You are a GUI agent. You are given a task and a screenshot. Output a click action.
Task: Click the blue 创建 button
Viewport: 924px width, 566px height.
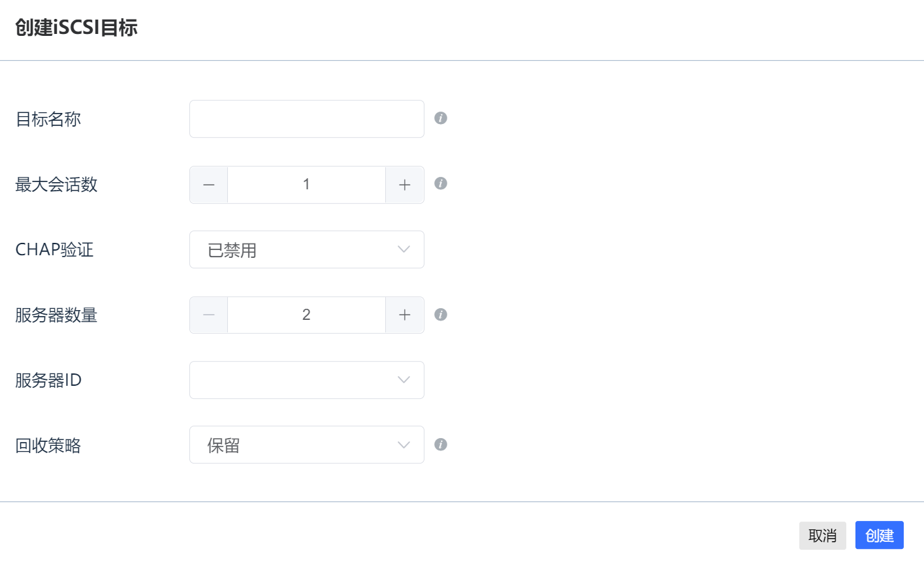click(880, 535)
